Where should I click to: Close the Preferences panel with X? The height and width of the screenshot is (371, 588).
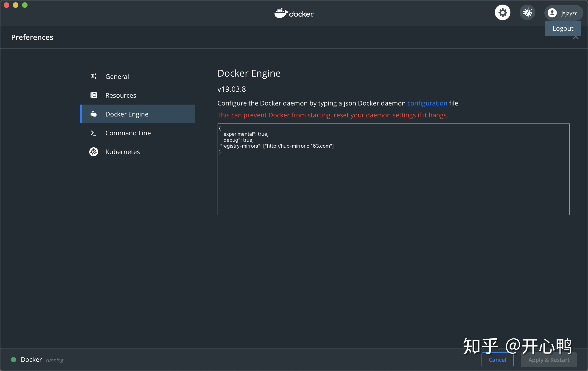pos(576,37)
